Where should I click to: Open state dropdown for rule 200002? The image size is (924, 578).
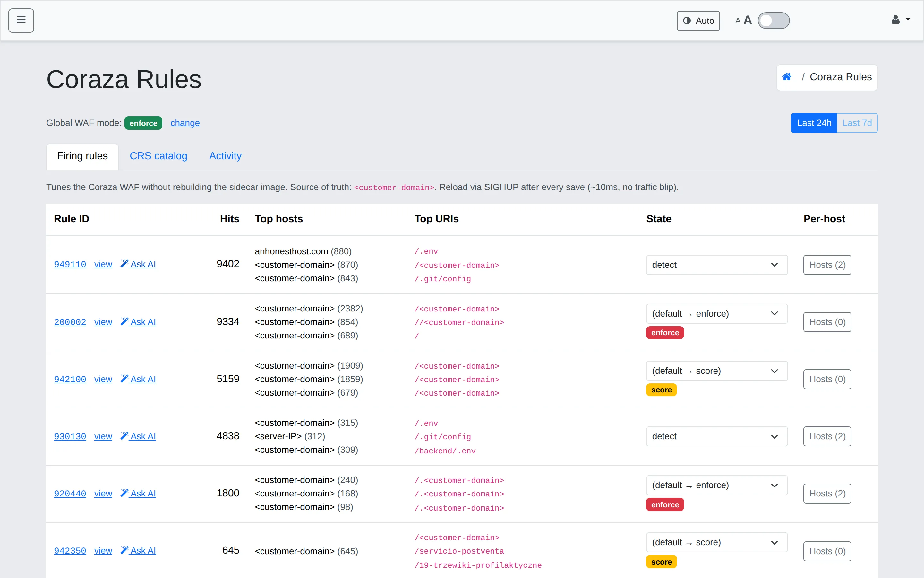tap(717, 314)
